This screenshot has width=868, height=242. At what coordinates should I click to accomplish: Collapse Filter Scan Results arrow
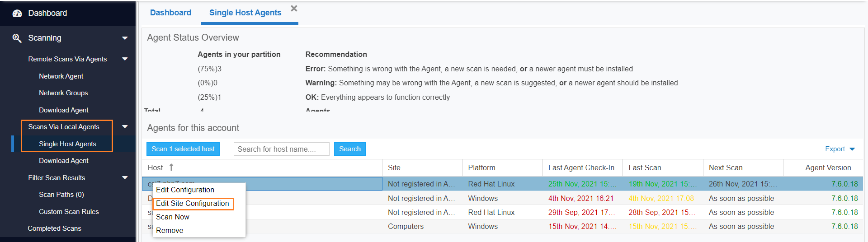125,178
